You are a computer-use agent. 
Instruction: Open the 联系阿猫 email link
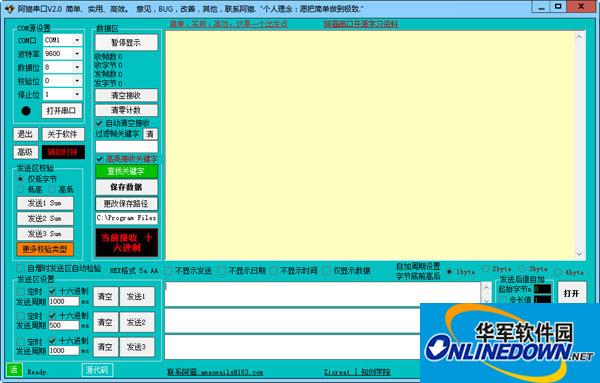(x=215, y=372)
